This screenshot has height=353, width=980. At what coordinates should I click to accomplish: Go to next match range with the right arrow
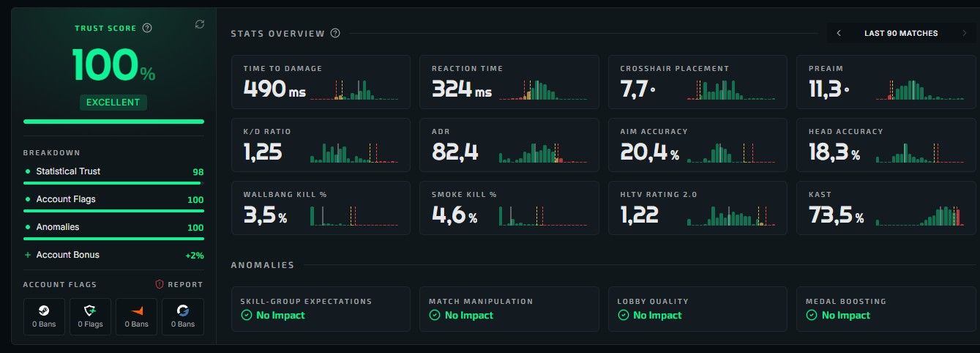[x=965, y=33]
